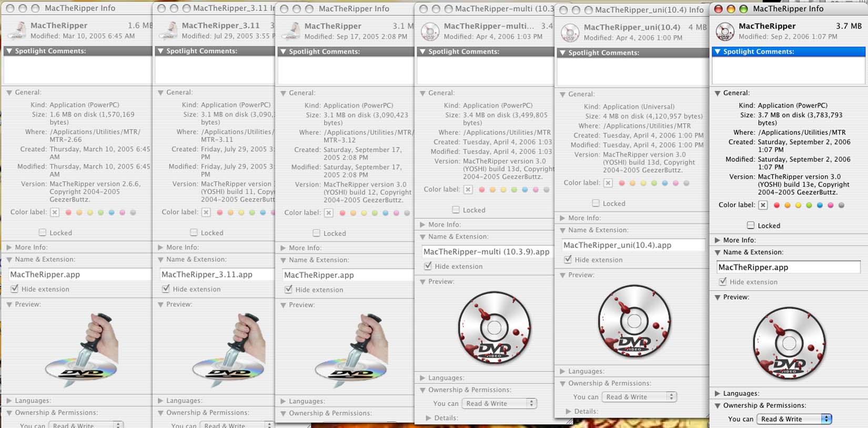This screenshot has width=868, height=428.
Task: Uncheck Hide extension in MacTheRipper_uni(10.4) window
Action: point(568,259)
